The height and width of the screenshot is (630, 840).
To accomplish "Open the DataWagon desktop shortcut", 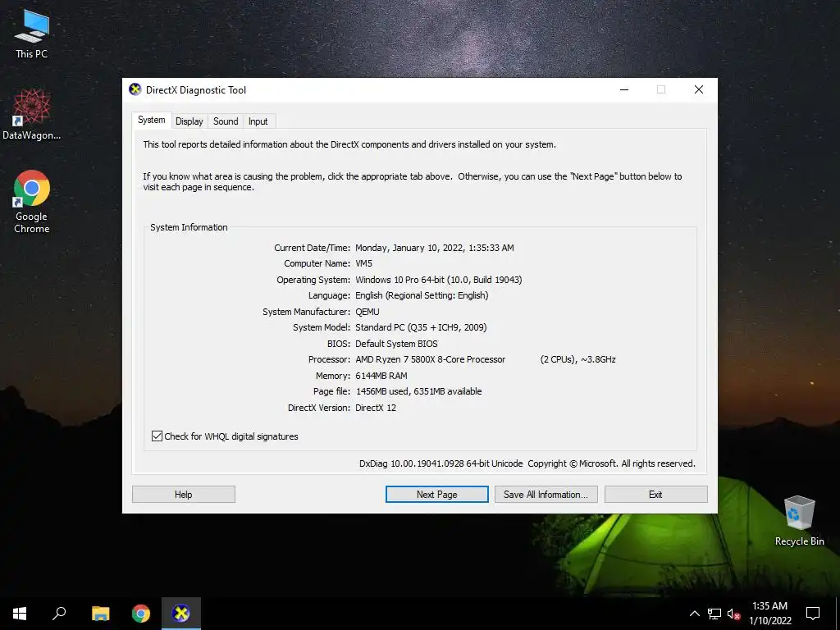I will [x=32, y=115].
